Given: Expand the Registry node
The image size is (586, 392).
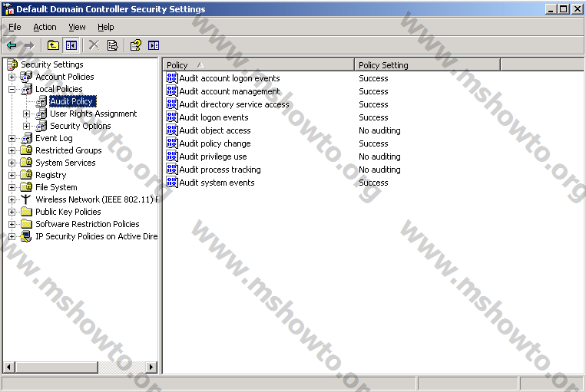Looking at the screenshot, I should coord(12,175).
